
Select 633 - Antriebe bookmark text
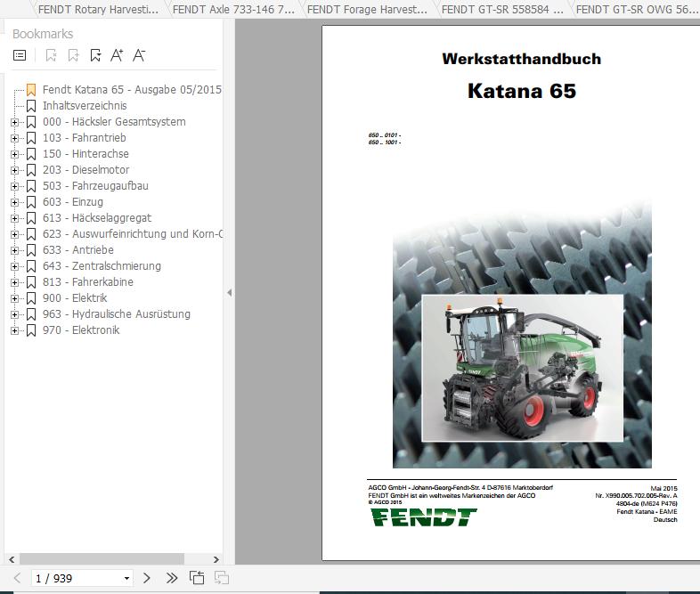tap(78, 250)
